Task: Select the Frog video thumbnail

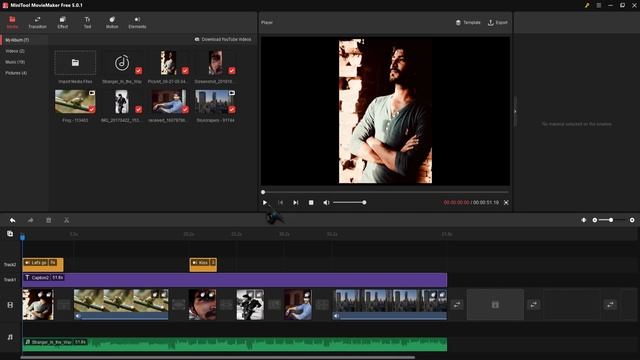Action: coord(75,102)
